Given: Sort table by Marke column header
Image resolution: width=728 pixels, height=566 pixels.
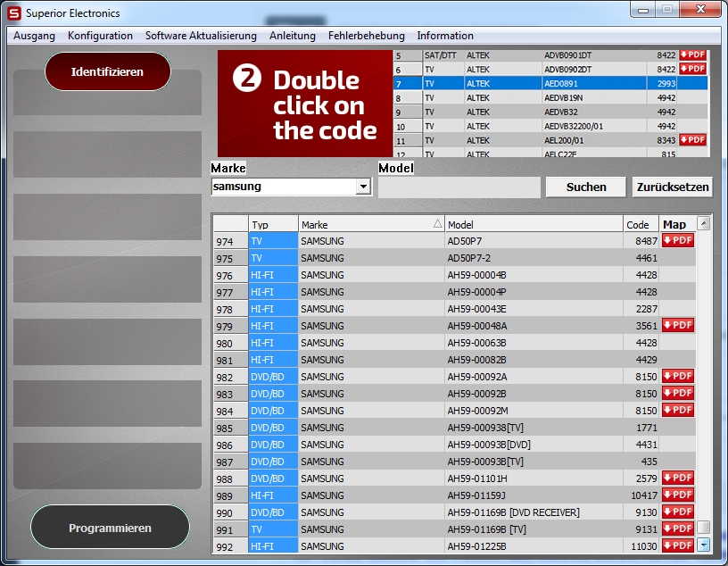Looking at the screenshot, I should [x=371, y=224].
